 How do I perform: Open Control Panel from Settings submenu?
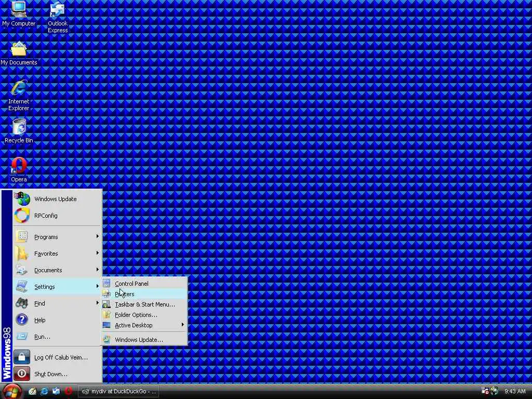(x=144, y=284)
